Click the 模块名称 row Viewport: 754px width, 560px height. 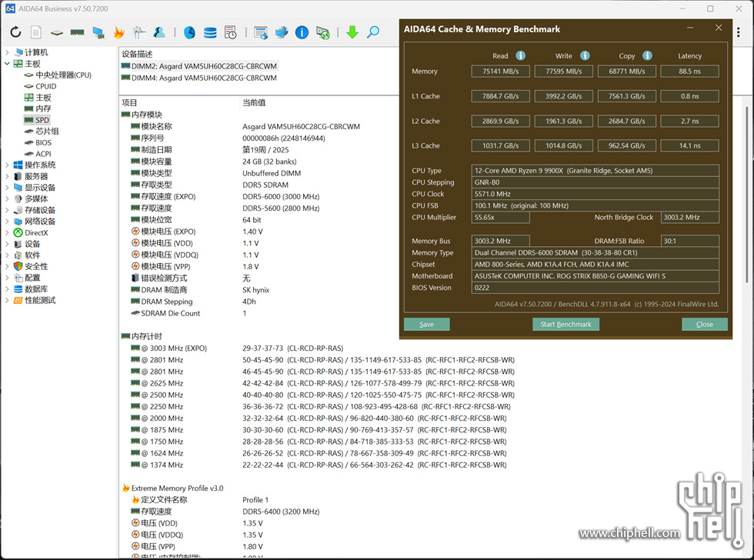click(245, 126)
